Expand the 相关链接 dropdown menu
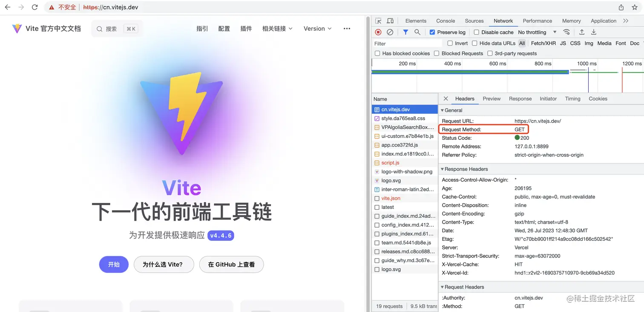Viewport: 644px width, 312px height. click(277, 29)
